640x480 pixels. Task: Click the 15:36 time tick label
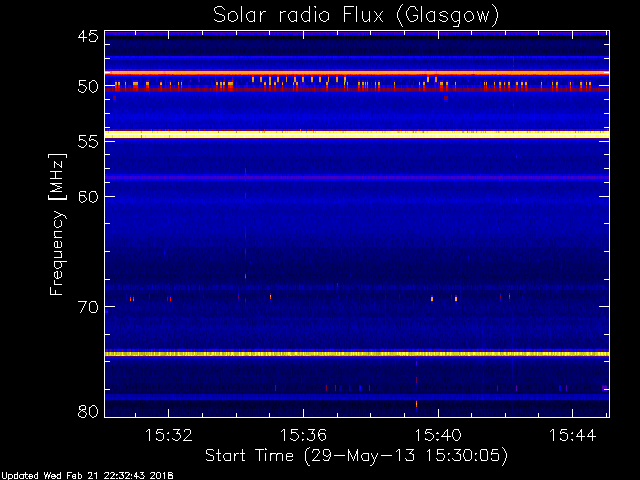[303, 436]
